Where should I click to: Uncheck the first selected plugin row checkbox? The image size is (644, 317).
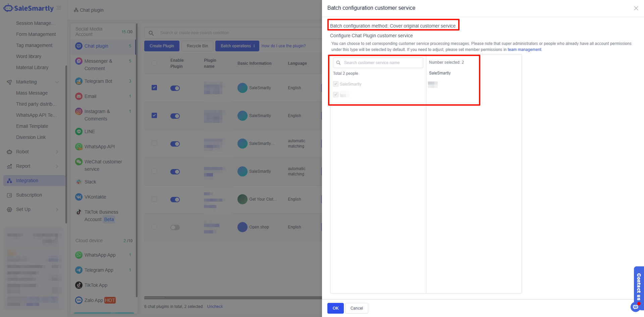coord(154,88)
